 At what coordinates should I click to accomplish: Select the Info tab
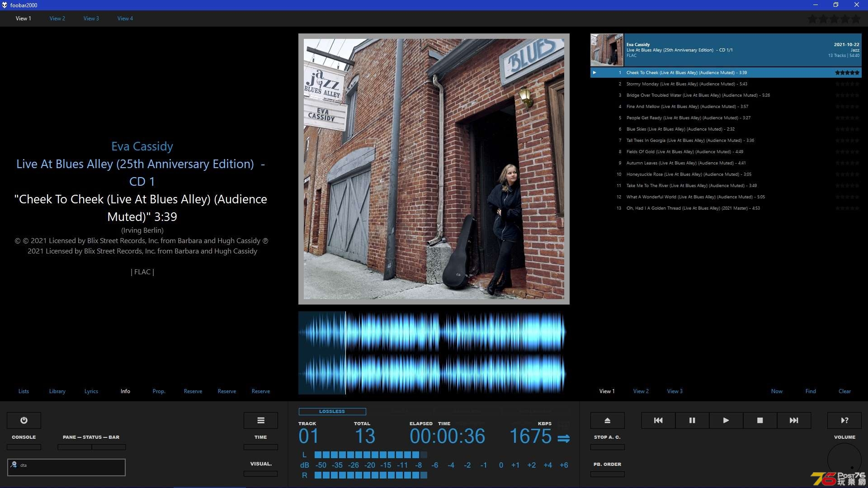pos(125,391)
